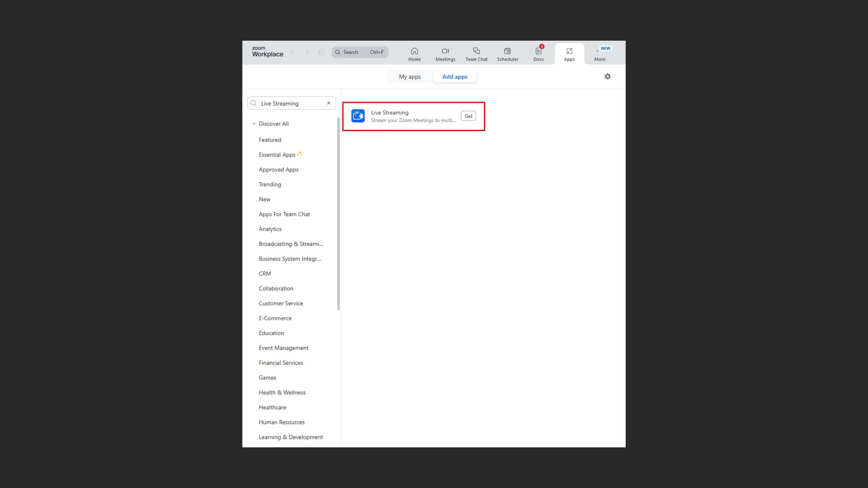The width and height of the screenshot is (868, 488).
Task: Select the Add apps tab
Action: [455, 77]
